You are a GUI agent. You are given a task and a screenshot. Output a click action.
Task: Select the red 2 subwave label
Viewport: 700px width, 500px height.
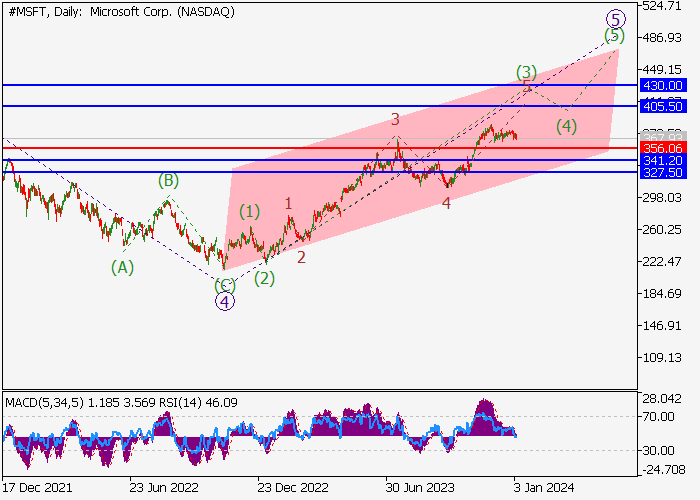[x=301, y=257]
